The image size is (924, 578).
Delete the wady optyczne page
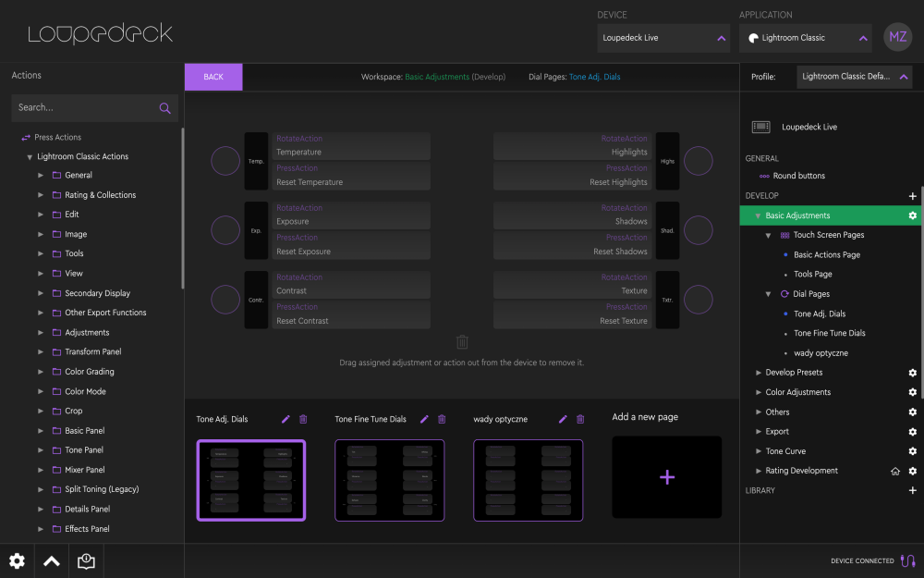click(580, 419)
